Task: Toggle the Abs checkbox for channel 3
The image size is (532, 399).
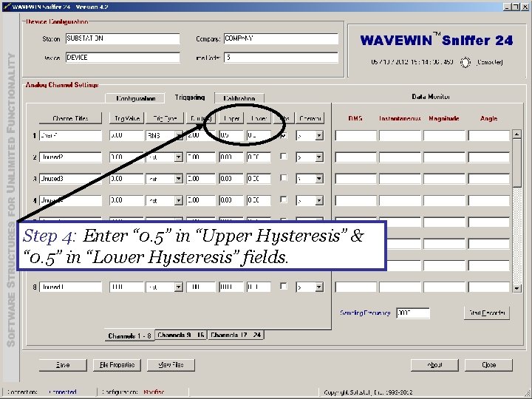Action: point(283,178)
